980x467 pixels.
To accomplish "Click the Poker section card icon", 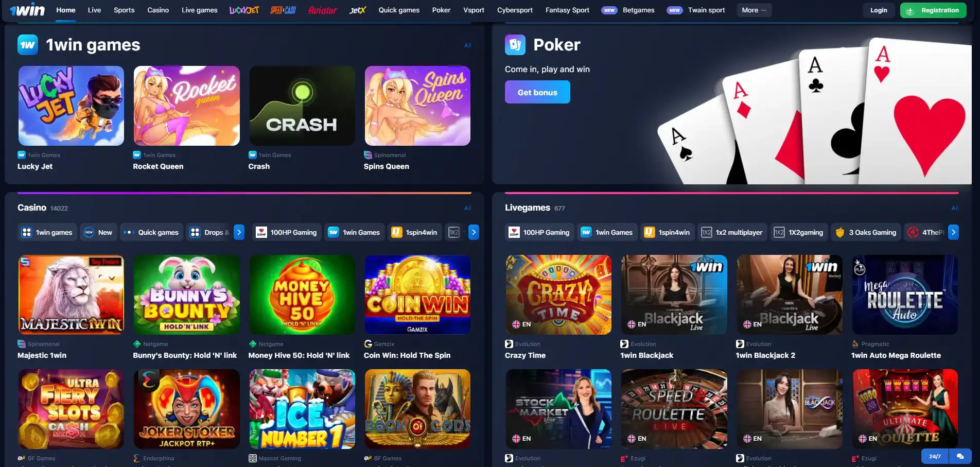I will (515, 45).
